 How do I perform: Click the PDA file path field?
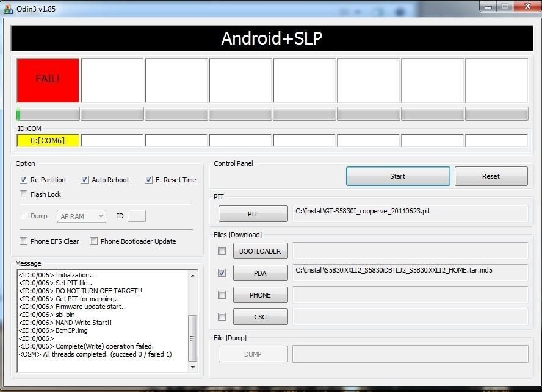tap(410, 273)
